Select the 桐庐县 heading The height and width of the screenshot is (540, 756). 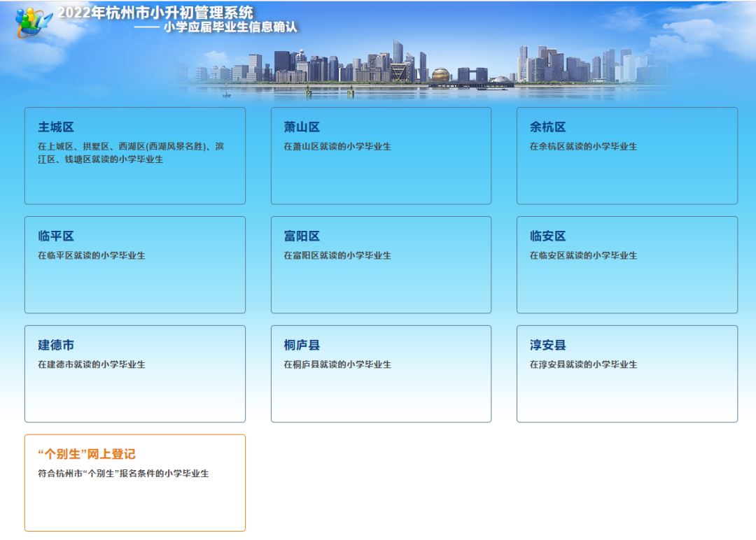click(x=302, y=346)
